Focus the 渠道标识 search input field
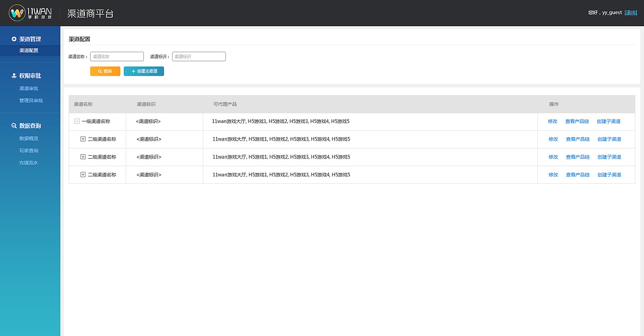 point(199,56)
